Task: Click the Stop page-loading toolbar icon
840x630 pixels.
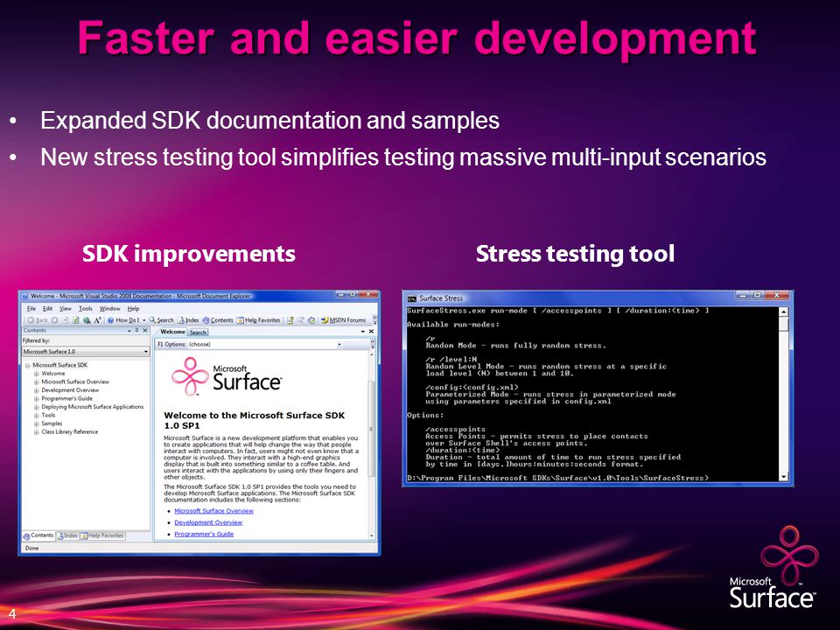Action: coord(66,320)
